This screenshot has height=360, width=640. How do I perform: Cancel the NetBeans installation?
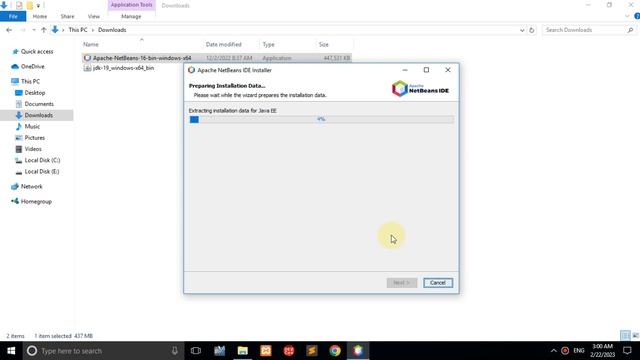[438, 282]
